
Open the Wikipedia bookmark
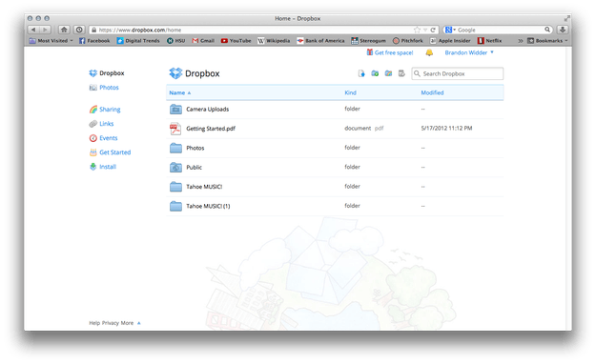274,41
